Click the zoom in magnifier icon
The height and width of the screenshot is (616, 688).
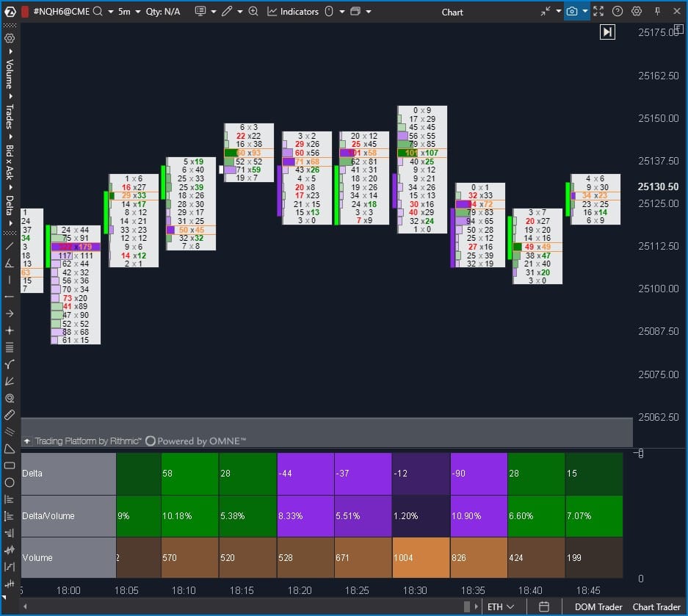coord(253,12)
